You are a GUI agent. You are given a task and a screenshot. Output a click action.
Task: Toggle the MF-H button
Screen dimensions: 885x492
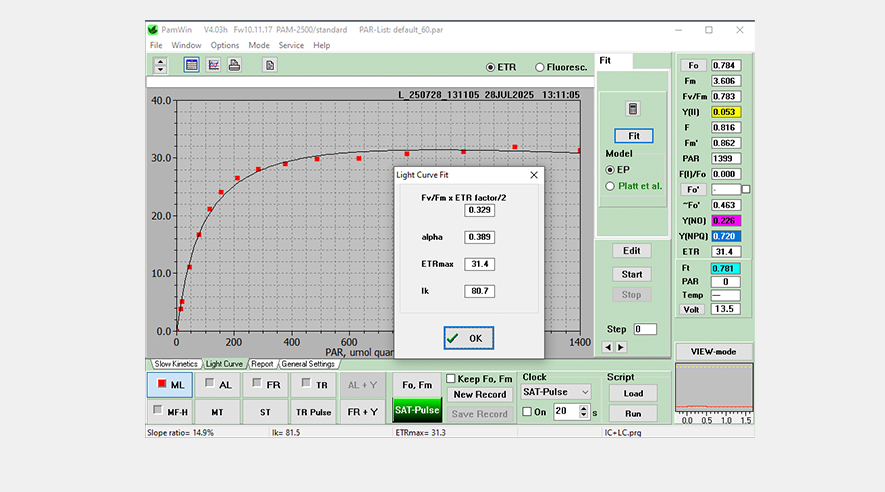point(170,412)
